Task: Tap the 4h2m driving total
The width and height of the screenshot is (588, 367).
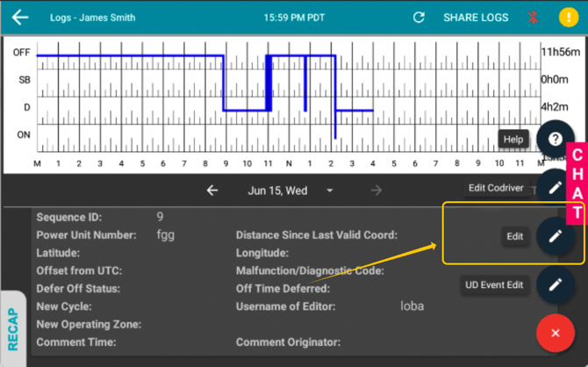Action: [x=555, y=106]
